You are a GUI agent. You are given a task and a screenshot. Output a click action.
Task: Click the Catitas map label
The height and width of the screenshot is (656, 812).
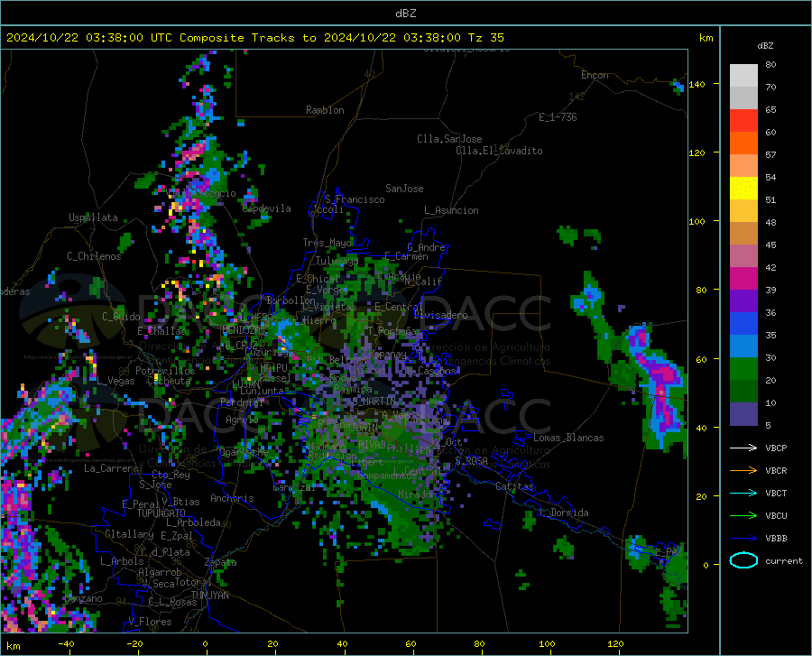pyautogui.click(x=514, y=486)
